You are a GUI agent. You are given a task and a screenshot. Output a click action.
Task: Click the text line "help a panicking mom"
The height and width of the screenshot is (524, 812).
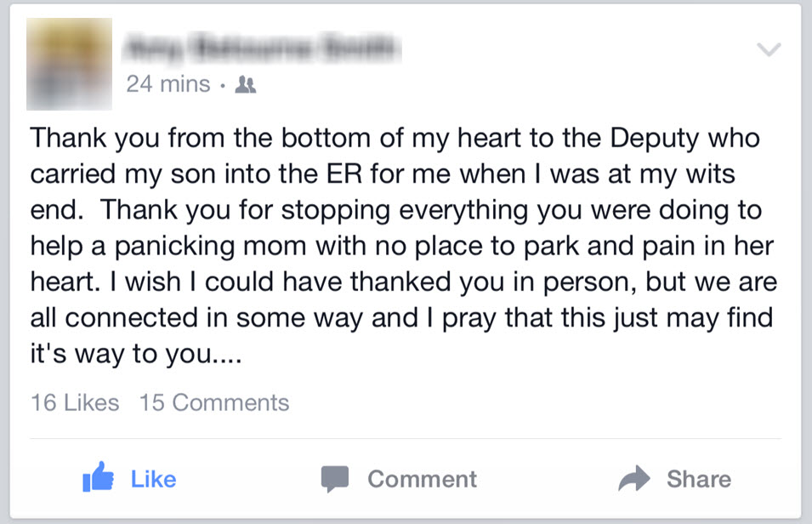[402, 247]
